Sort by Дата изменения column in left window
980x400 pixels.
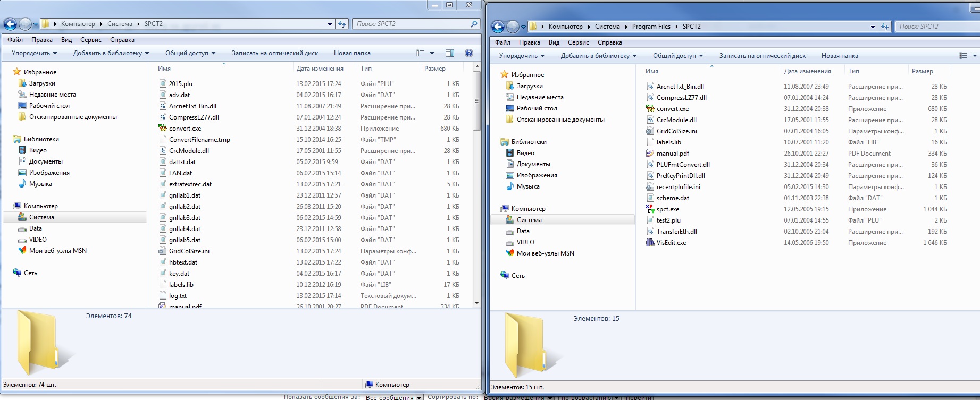[x=320, y=69]
